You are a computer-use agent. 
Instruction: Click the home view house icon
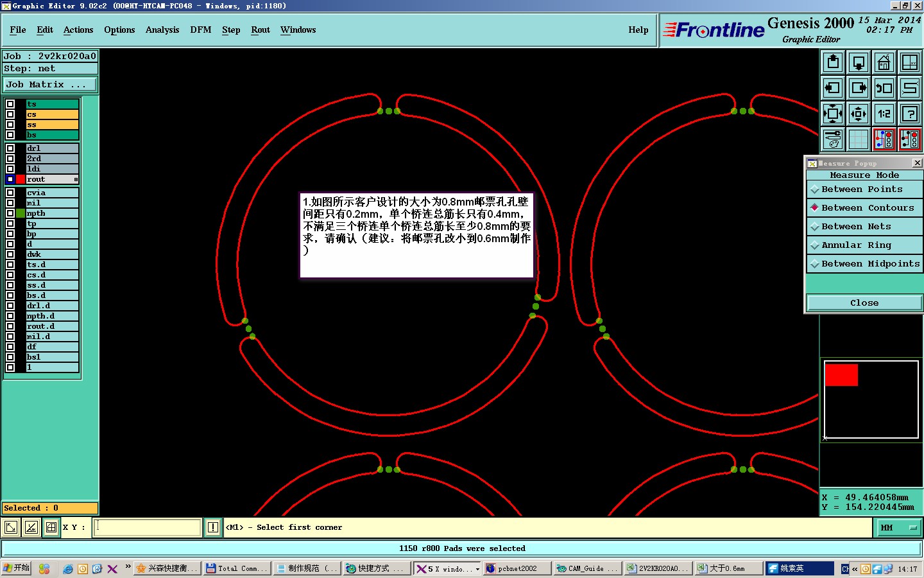pyautogui.click(x=884, y=62)
